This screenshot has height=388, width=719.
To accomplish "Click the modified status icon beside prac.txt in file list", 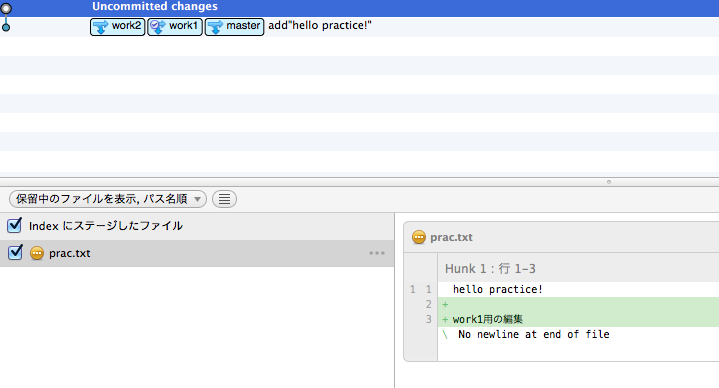I will point(37,253).
